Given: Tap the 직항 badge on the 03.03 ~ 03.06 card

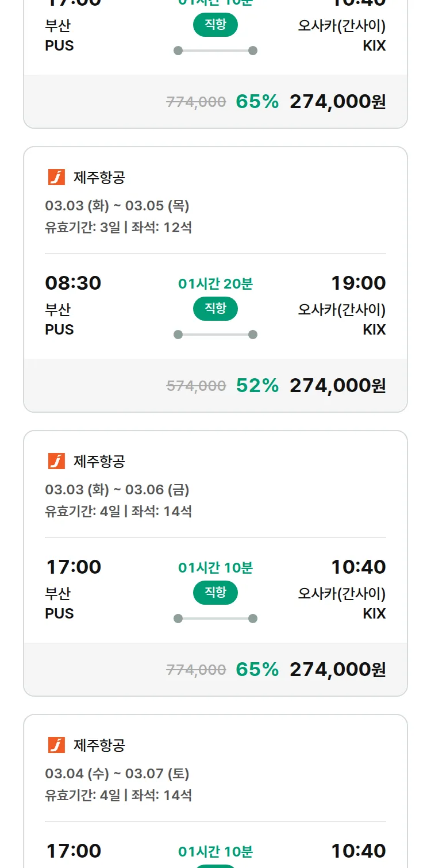Looking at the screenshot, I should coord(215,593).
